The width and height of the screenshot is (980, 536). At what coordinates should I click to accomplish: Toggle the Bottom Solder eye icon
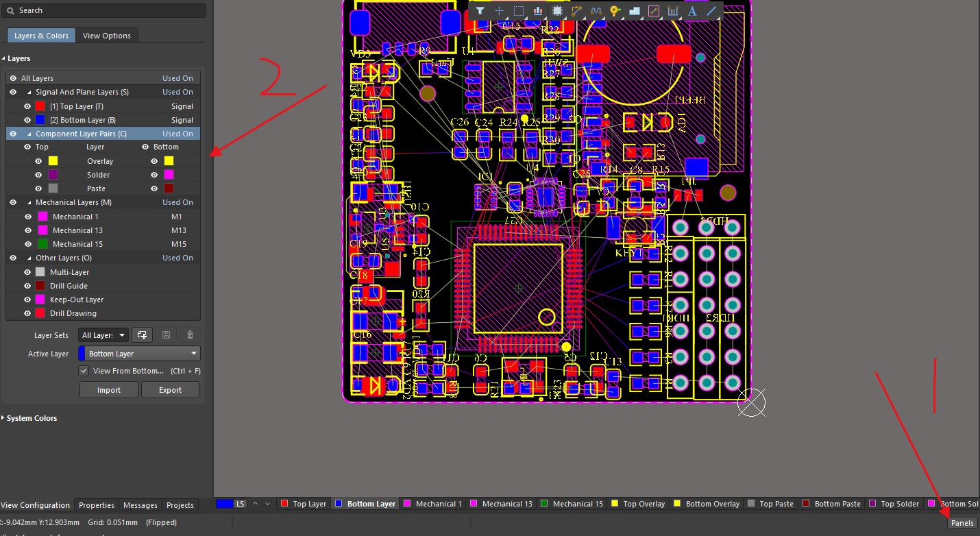click(x=154, y=175)
